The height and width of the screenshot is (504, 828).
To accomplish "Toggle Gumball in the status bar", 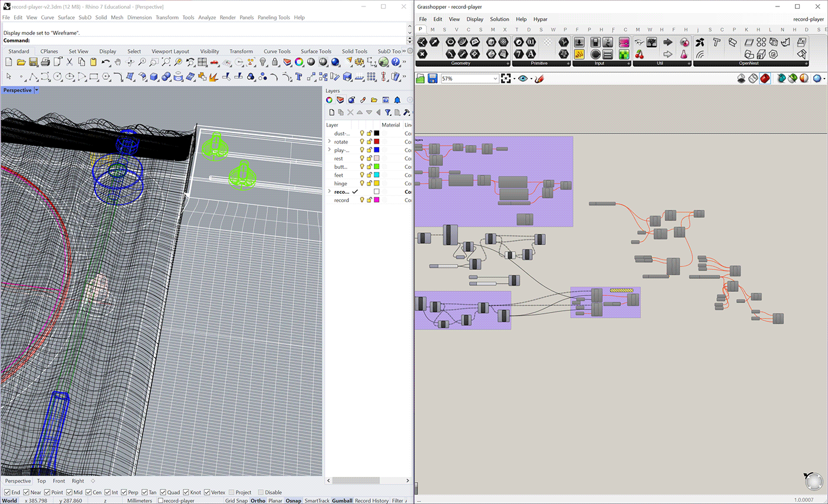I will pos(342,500).
